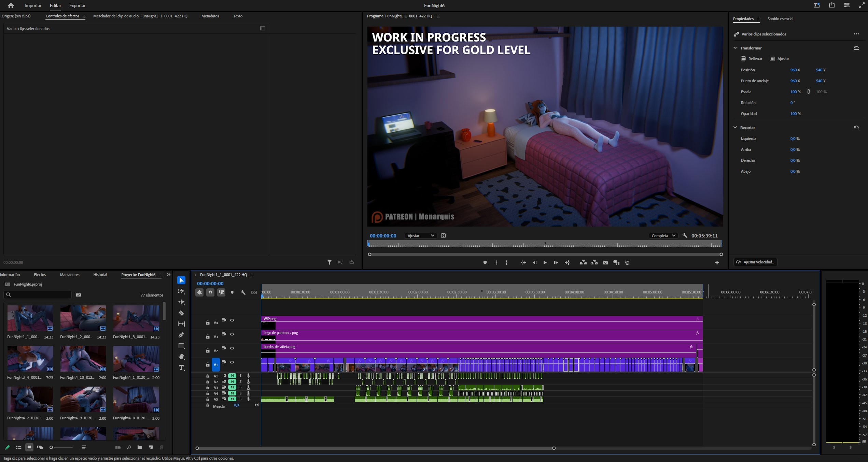The width and height of the screenshot is (868, 462).
Task: Toggle mute on audio track A1
Action: [x=232, y=376]
